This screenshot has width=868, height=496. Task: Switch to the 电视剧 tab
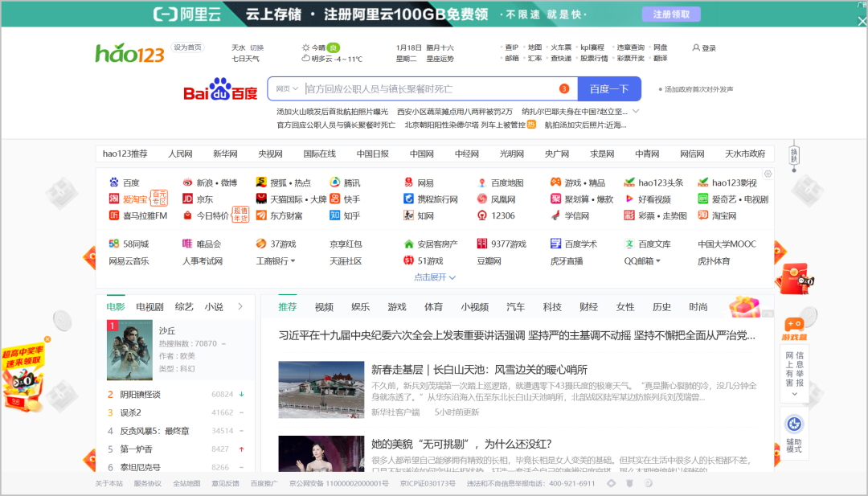(149, 306)
